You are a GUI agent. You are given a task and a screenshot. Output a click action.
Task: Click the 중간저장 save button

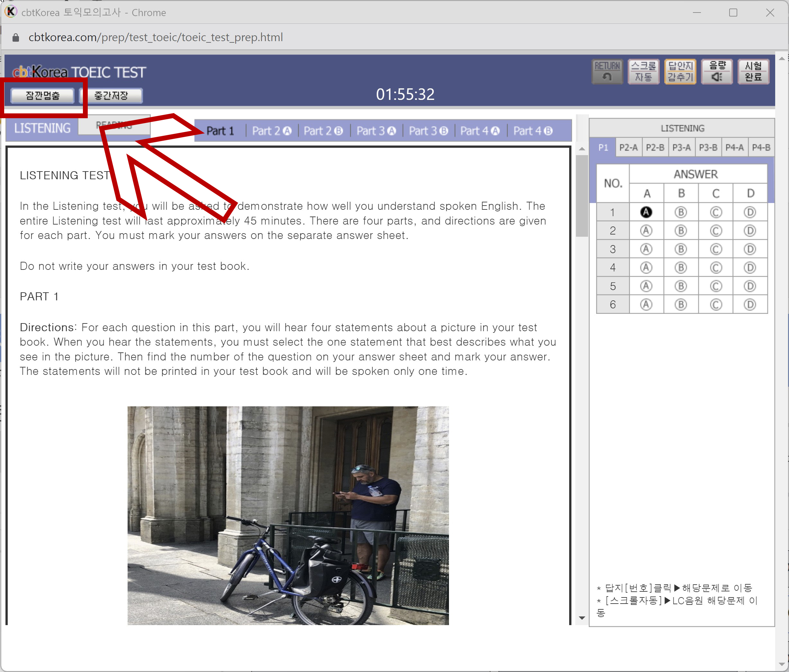[x=111, y=95]
